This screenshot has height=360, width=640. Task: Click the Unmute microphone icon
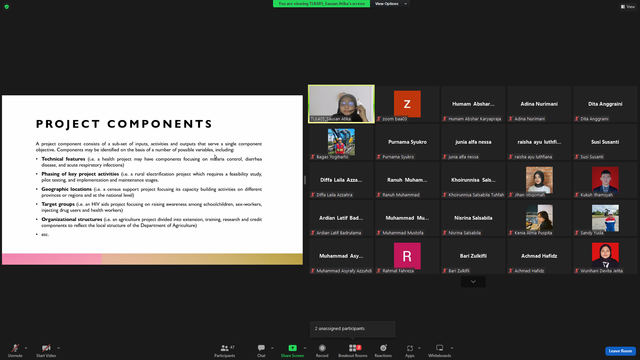[15, 348]
